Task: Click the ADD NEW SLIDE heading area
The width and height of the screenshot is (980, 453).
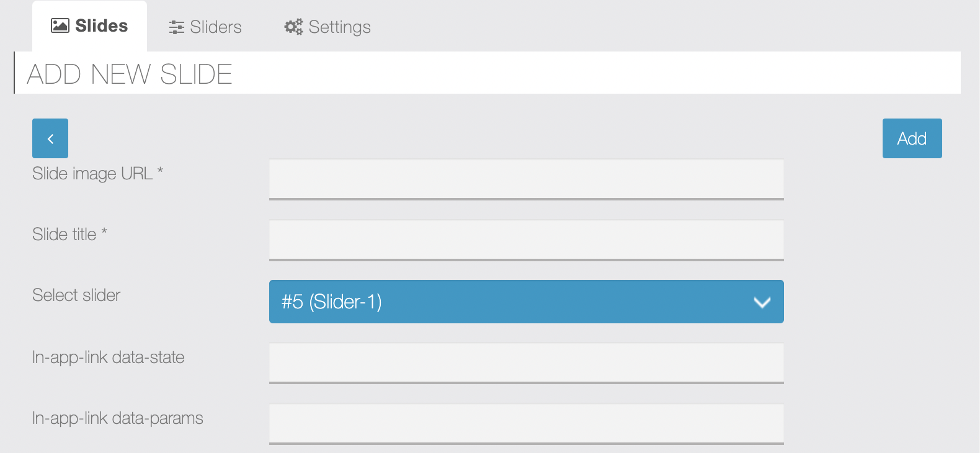Action: point(128,73)
